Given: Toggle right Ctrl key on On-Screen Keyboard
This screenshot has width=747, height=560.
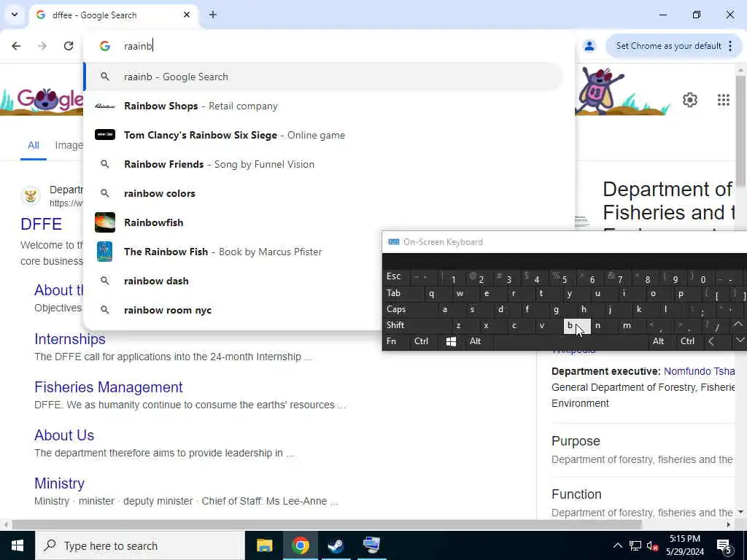Looking at the screenshot, I should coord(689,341).
